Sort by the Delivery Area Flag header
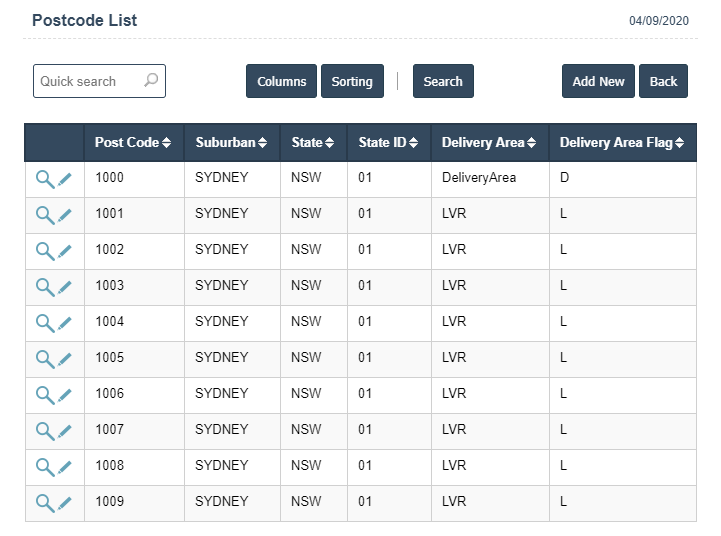 (x=621, y=143)
